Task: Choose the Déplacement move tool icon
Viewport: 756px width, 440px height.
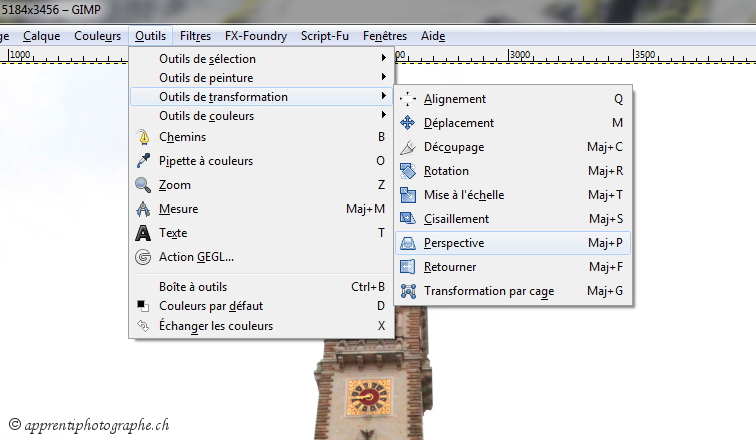Action: (407, 123)
